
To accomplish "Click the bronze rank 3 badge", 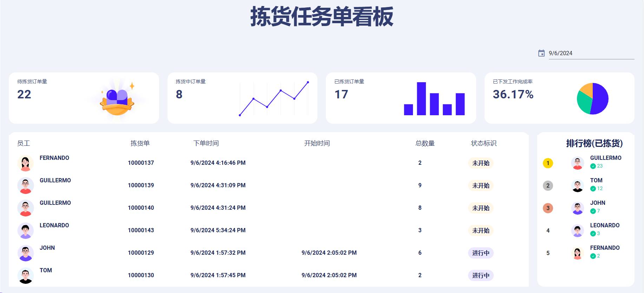I will [x=548, y=208].
